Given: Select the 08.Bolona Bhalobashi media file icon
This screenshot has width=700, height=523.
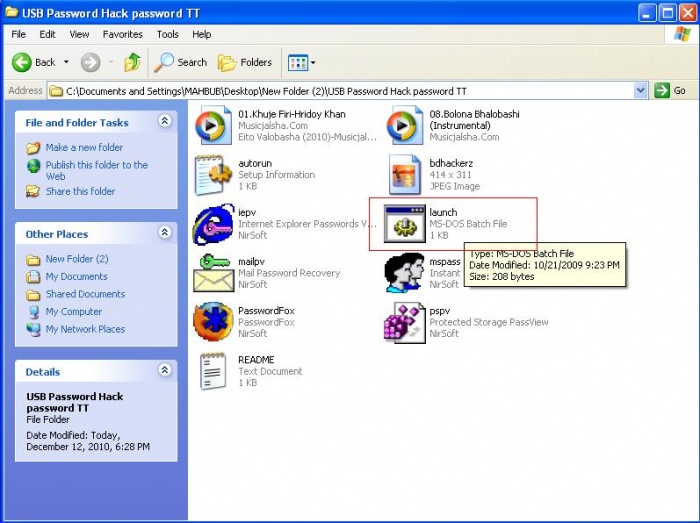Looking at the screenshot, I should pos(404,125).
